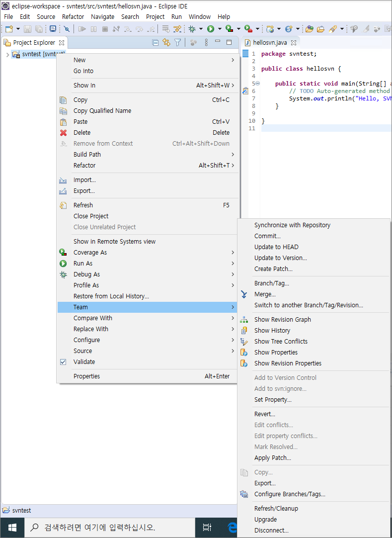Click the New Java Class toolbar icon

tap(289, 29)
